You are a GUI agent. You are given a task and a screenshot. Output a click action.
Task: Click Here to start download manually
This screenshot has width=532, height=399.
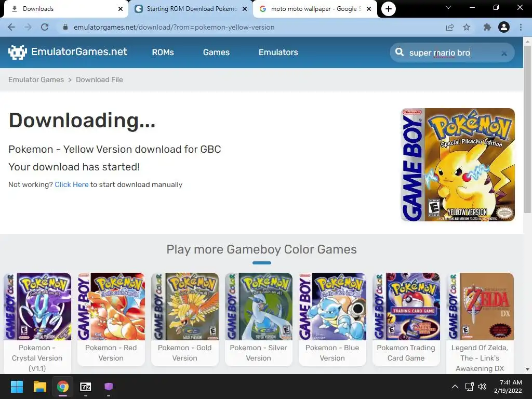[72, 184]
